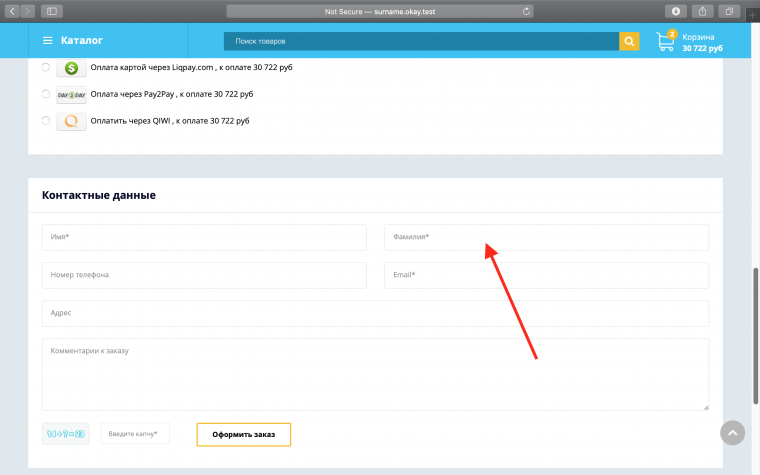Reload the page in the address bar
This screenshot has height=475, width=760.
tap(526, 11)
